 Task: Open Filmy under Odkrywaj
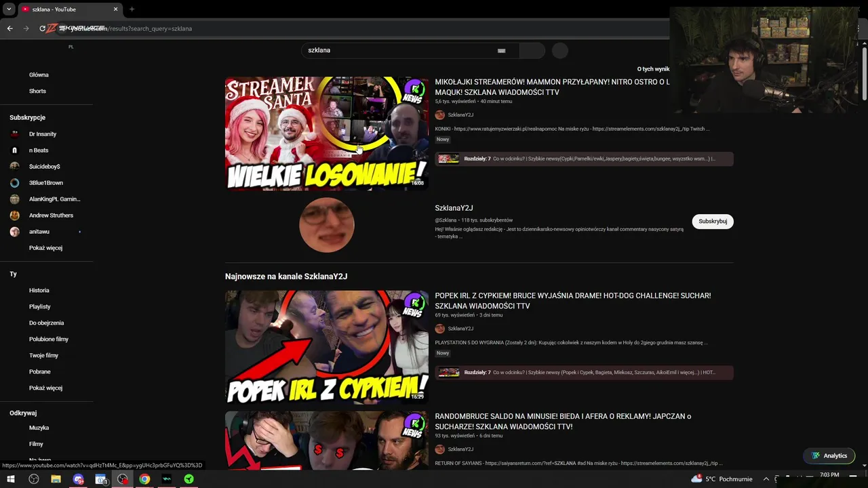pyautogui.click(x=36, y=444)
